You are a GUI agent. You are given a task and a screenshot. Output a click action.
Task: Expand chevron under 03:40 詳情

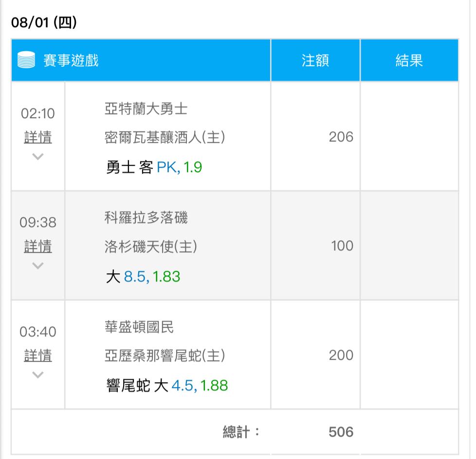(x=38, y=375)
